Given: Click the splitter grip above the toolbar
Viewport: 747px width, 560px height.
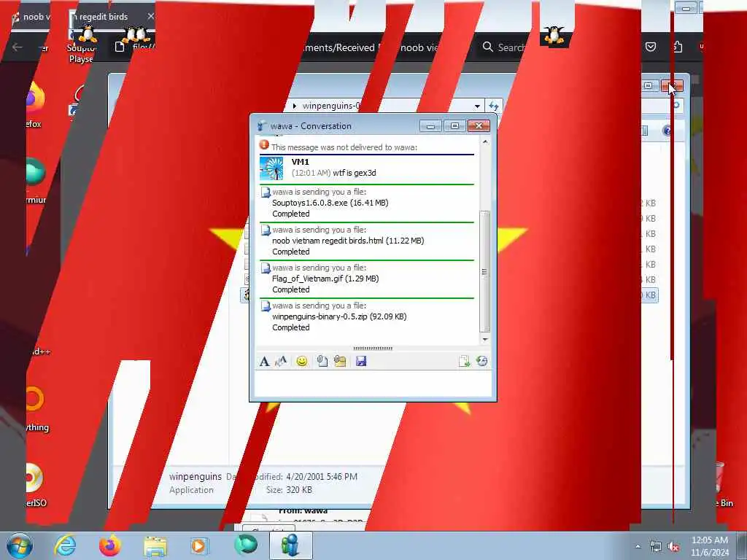Looking at the screenshot, I should [x=373, y=349].
